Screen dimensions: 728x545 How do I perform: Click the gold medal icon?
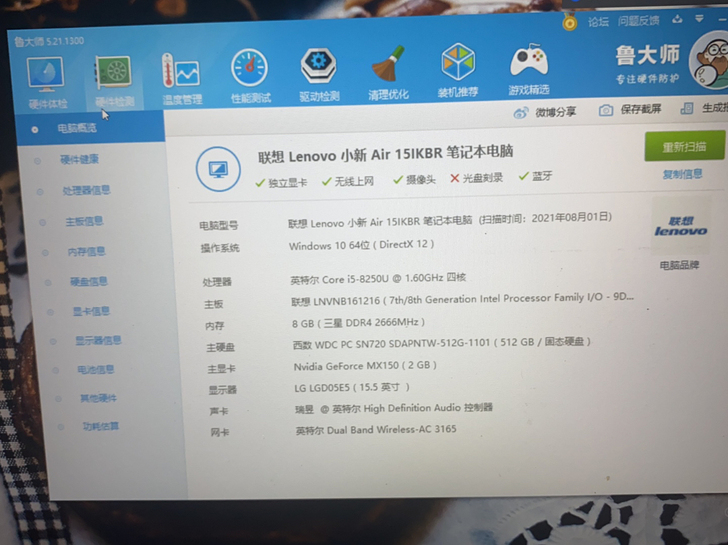coord(570,21)
